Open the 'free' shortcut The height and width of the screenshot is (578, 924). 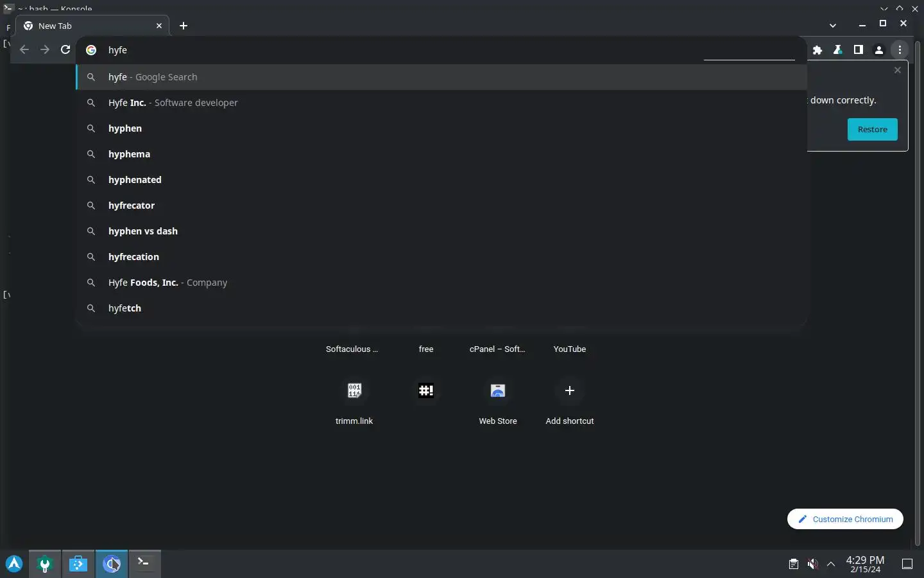[x=426, y=349]
